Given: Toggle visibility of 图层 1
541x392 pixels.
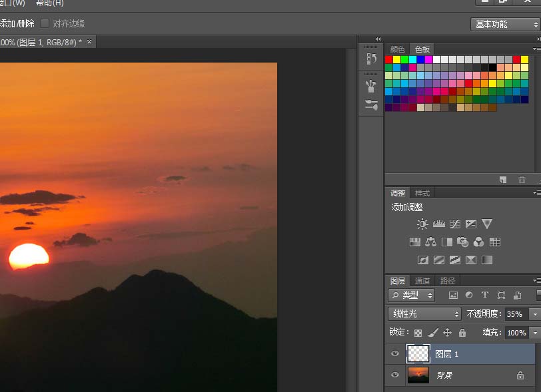Looking at the screenshot, I should point(395,353).
